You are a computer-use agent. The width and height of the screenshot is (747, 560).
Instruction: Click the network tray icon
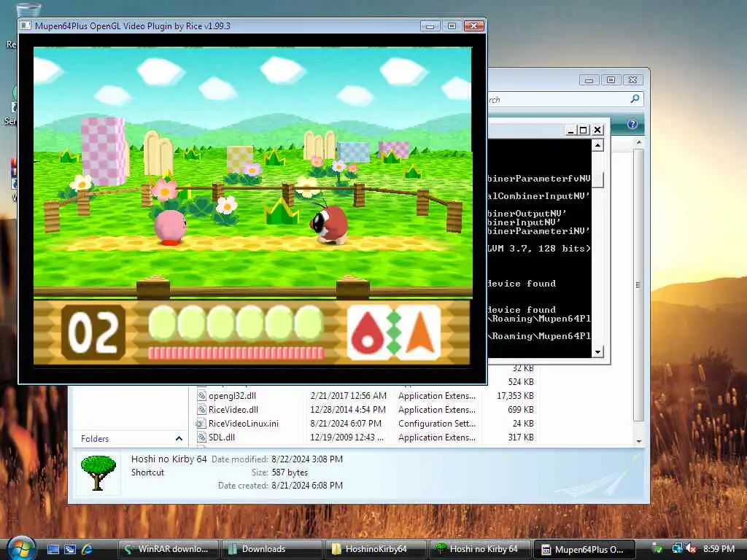coord(677,549)
